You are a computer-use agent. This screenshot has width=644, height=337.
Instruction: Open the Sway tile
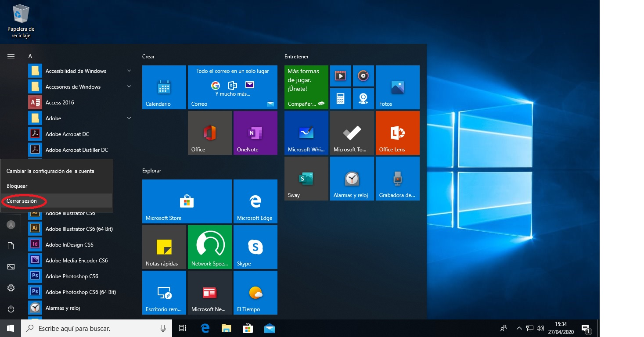[306, 178]
